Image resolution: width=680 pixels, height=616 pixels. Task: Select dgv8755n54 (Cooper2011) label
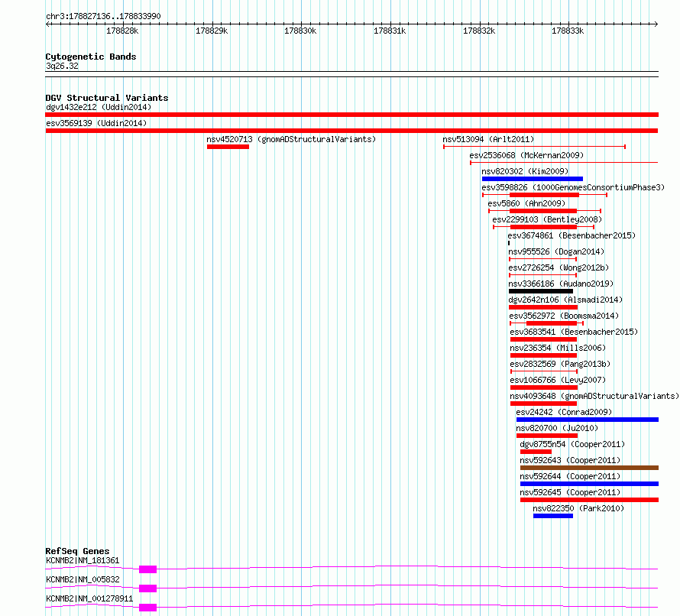click(x=572, y=444)
